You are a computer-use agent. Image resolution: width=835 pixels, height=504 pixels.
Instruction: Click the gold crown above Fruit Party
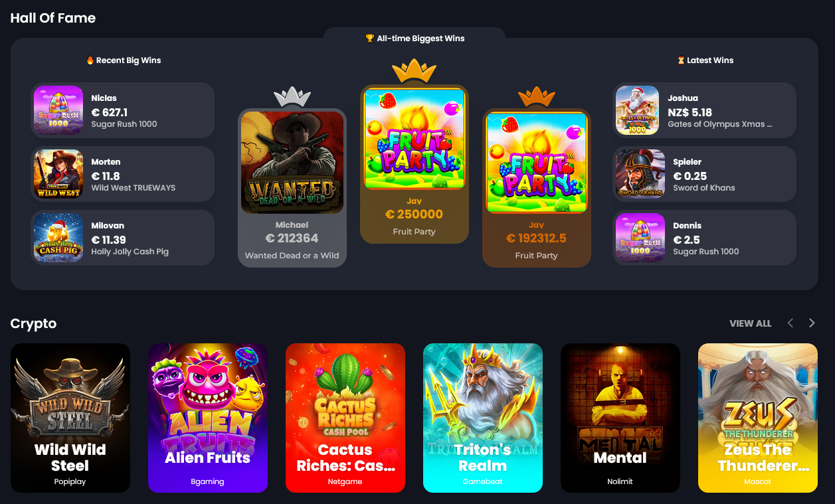414,70
